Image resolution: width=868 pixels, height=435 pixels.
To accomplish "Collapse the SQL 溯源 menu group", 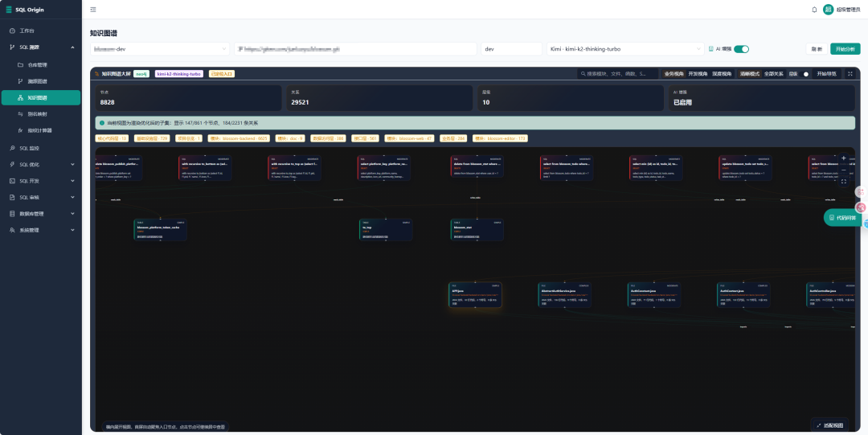I will pyautogui.click(x=41, y=47).
